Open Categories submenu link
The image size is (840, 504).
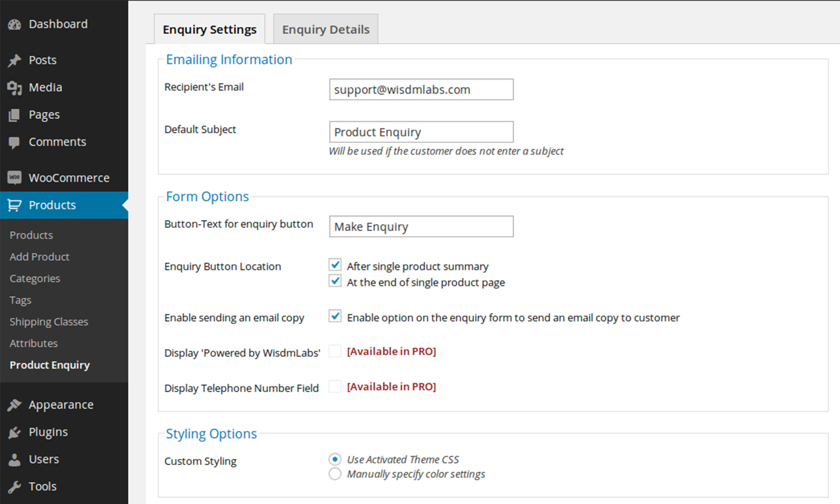tap(35, 278)
